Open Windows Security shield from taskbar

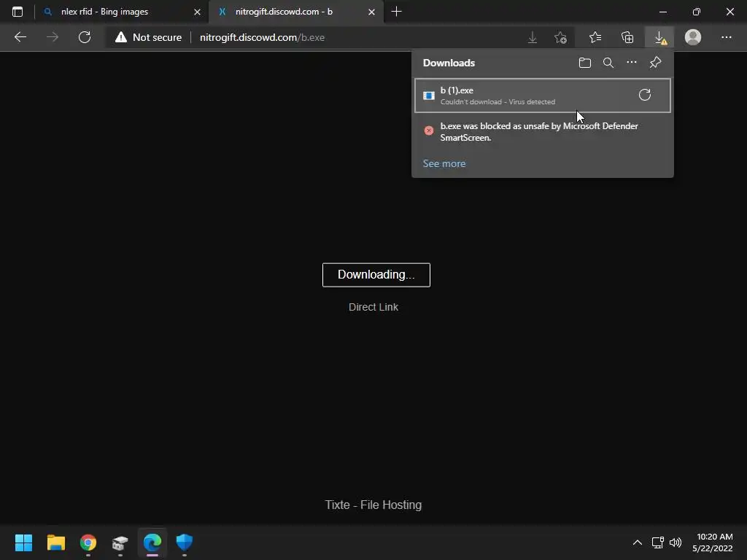point(185,542)
